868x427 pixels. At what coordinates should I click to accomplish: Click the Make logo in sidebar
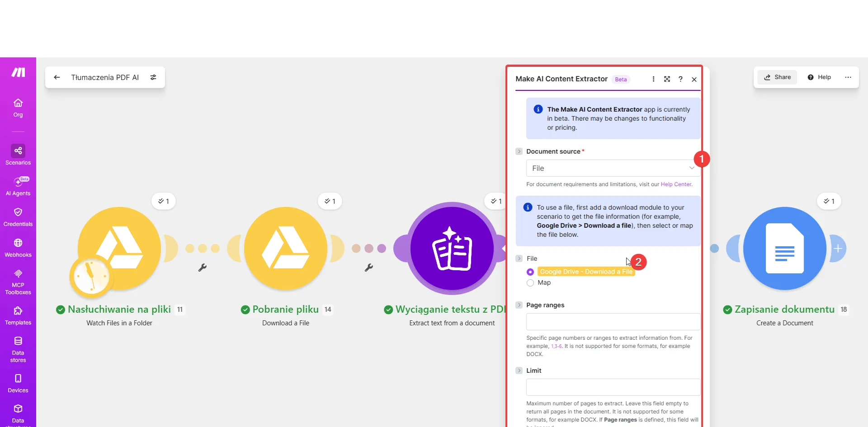point(18,72)
